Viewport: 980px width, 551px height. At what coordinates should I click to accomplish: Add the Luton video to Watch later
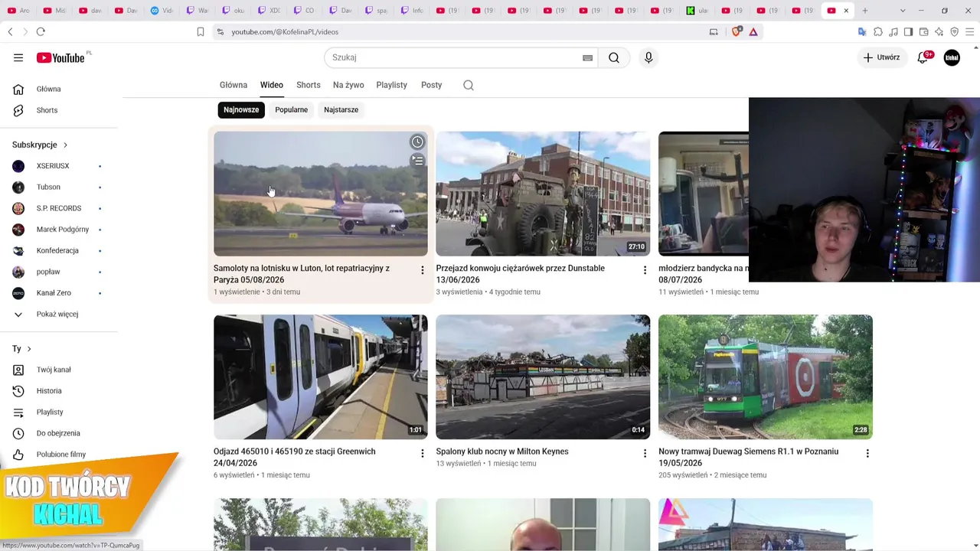coord(417,142)
